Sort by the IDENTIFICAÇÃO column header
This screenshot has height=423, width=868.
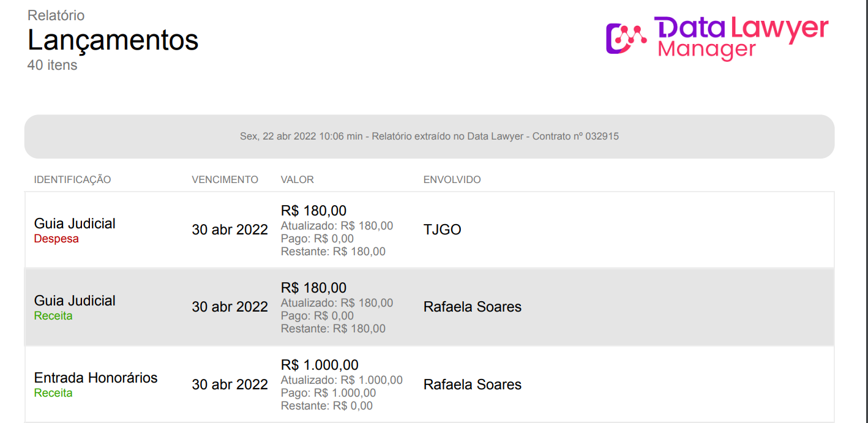click(73, 180)
